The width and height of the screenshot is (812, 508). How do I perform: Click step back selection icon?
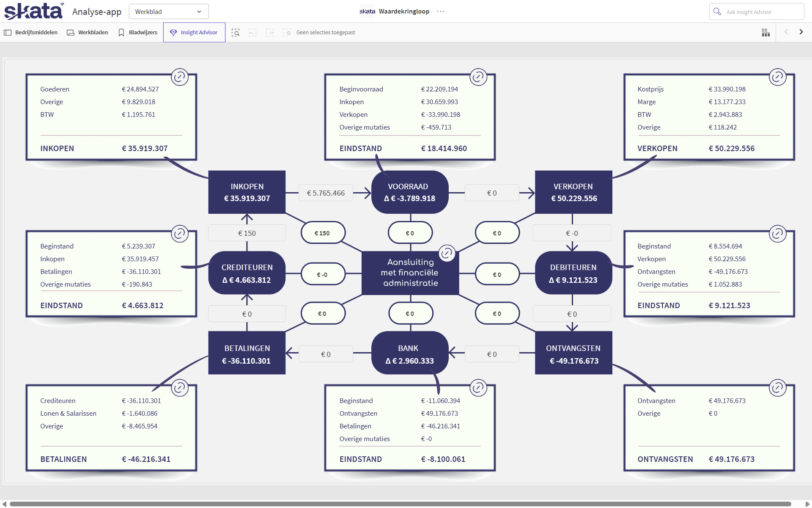point(252,33)
